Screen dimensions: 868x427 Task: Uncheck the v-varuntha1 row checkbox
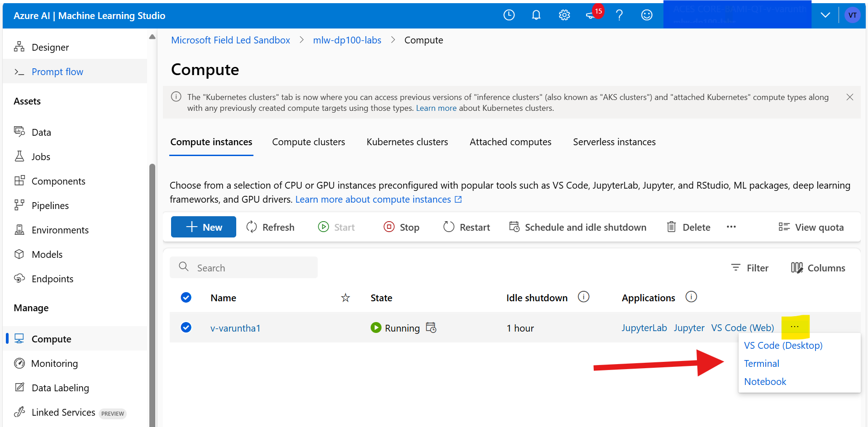(186, 327)
